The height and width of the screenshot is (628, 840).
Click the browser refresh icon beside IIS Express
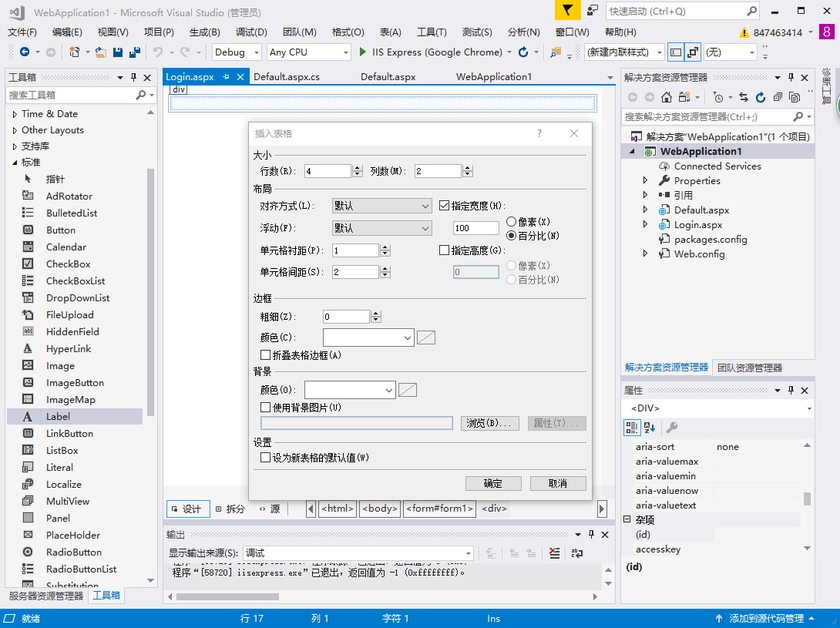pos(523,52)
